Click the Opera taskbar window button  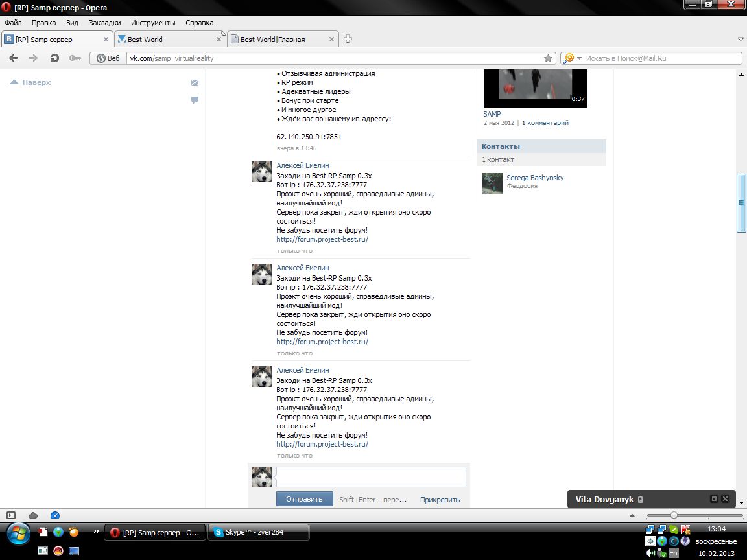(x=155, y=532)
